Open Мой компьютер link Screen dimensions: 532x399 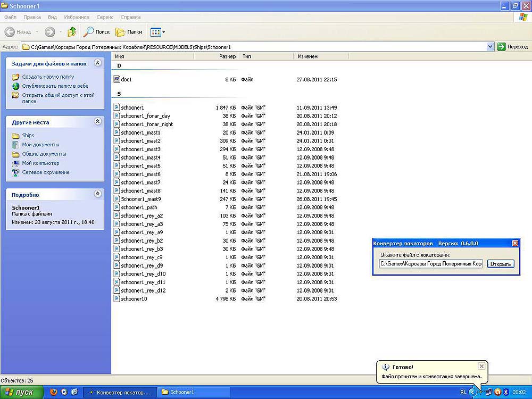coord(41,163)
